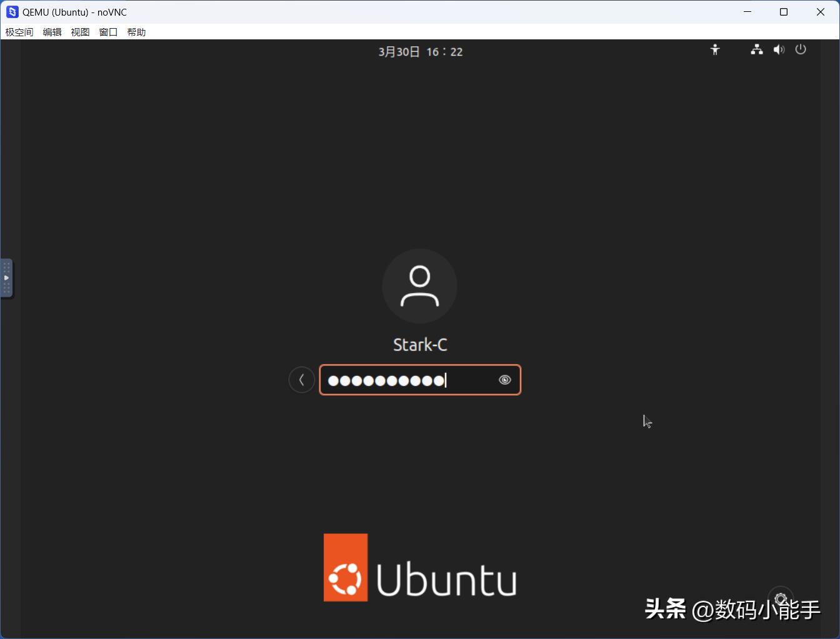Open the 极空间 menu
Screen dimensions: 840x639
pyautogui.click(x=19, y=32)
